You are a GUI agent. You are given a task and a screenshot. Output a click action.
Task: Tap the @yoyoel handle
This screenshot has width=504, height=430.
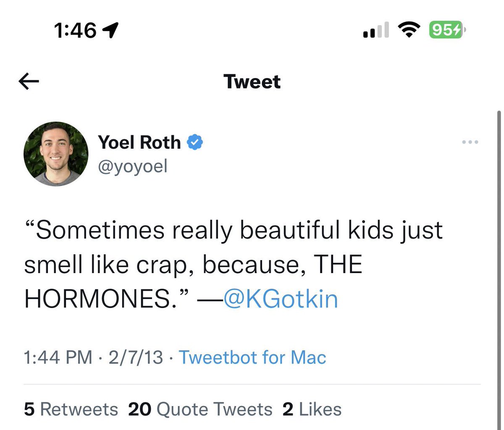133,167
